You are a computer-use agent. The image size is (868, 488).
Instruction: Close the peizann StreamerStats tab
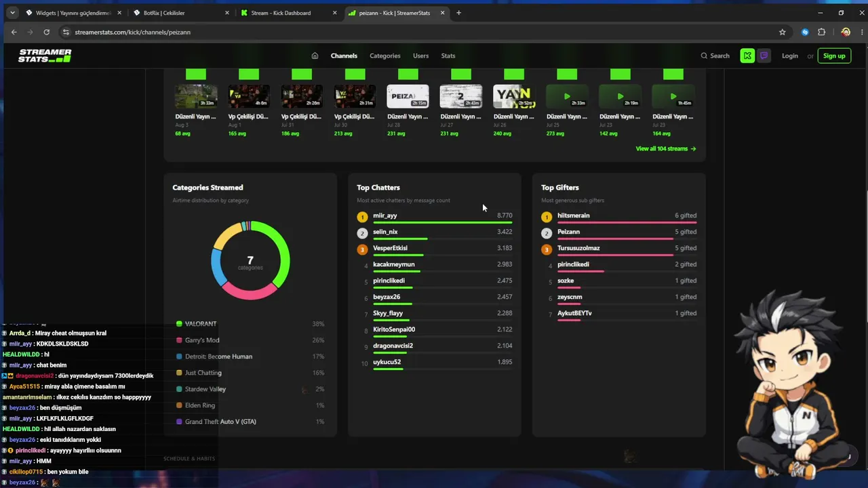click(443, 13)
